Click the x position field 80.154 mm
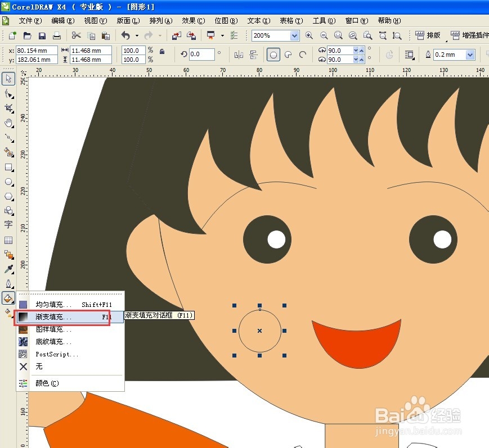Screen dimensions: 489x448 37,51
